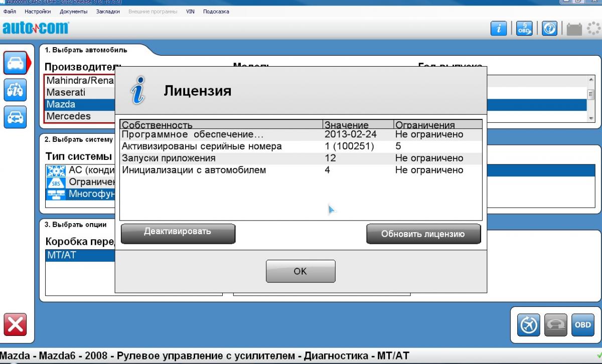602x364 pixels.
Task: Click the red X exit button
Action: pyautogui.click(x=16, y=324)
